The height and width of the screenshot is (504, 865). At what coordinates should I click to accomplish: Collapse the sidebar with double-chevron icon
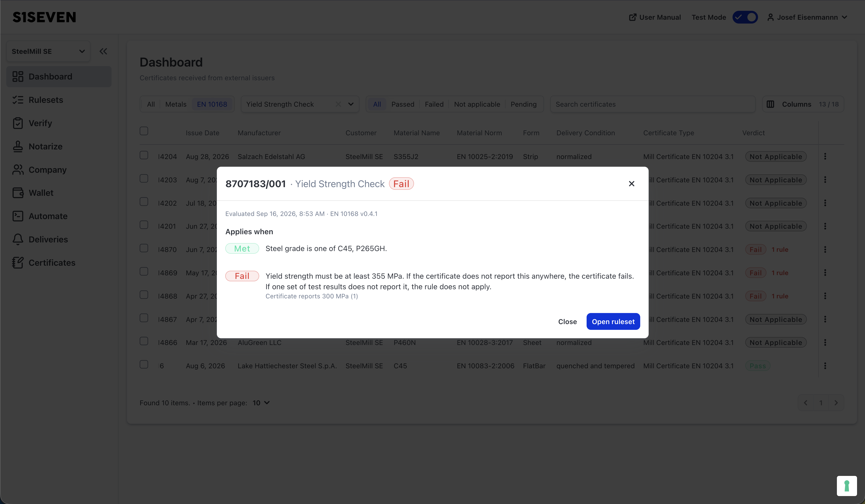coord(103,51)
